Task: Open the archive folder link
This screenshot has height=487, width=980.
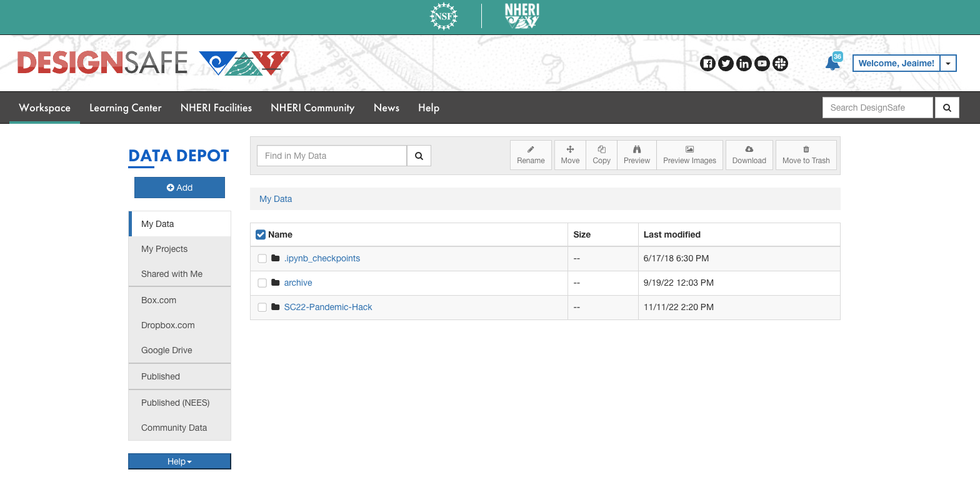Action: (298, 283)
